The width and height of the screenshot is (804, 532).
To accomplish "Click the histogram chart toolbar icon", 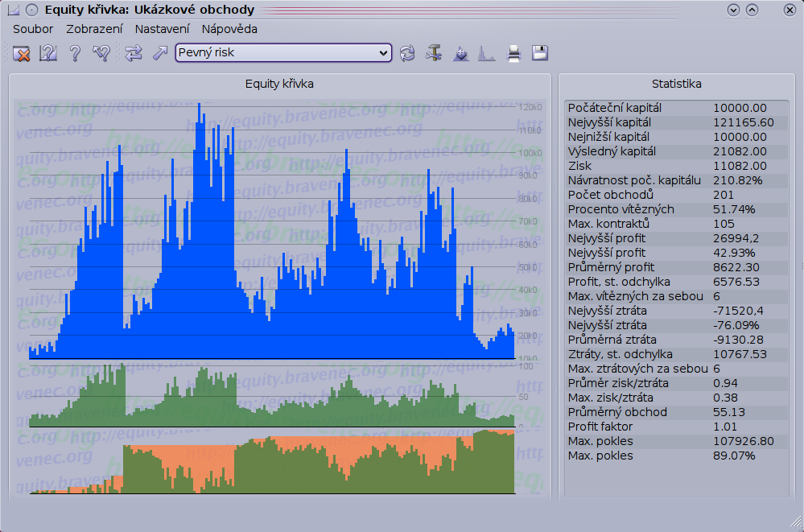I will (487, 54).
